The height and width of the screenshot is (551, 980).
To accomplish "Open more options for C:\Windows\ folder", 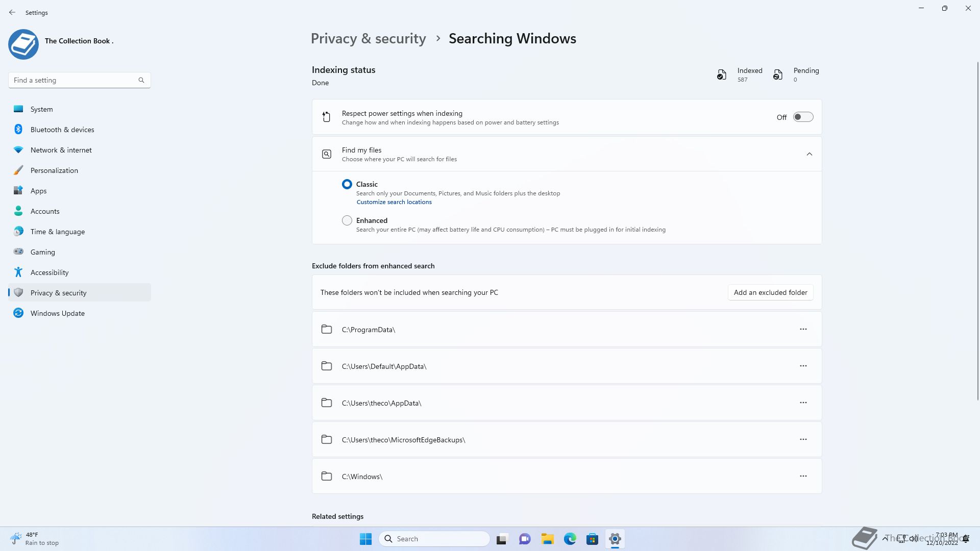I will coord(803,477).
